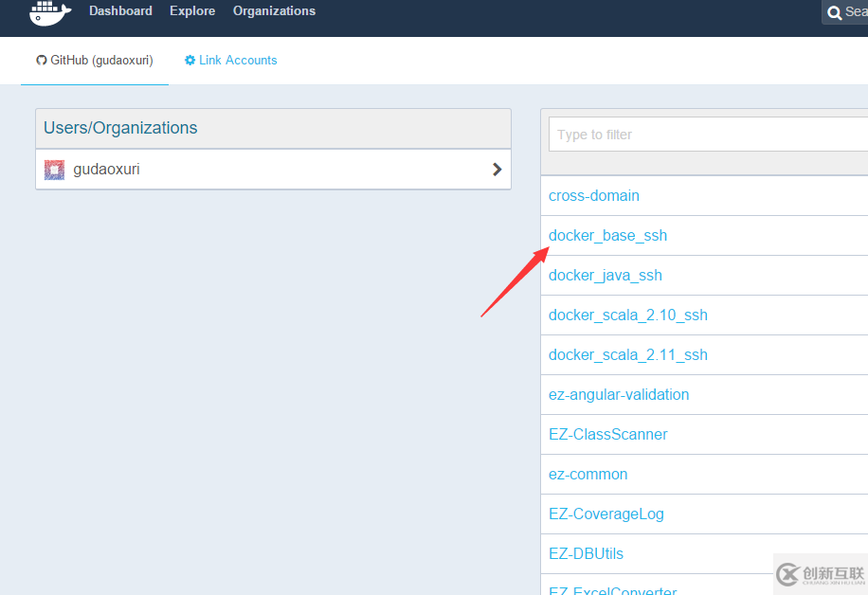Viewport: 868px width, 595px height.
Task: Open EZ-CoverageLog repository
Action: tap(606, 514)
